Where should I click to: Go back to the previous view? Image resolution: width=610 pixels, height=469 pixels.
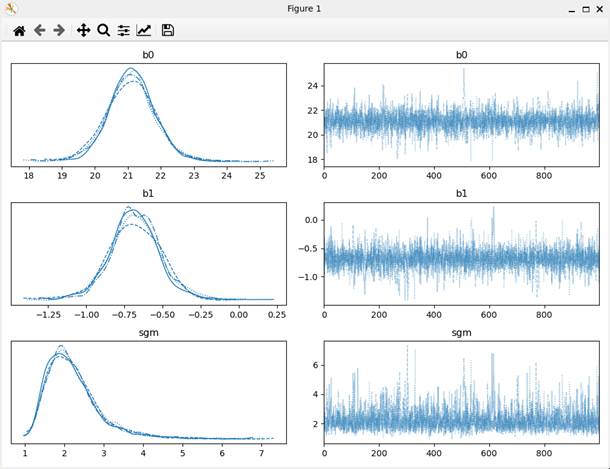pyautogui.click(x=40, y=31)
